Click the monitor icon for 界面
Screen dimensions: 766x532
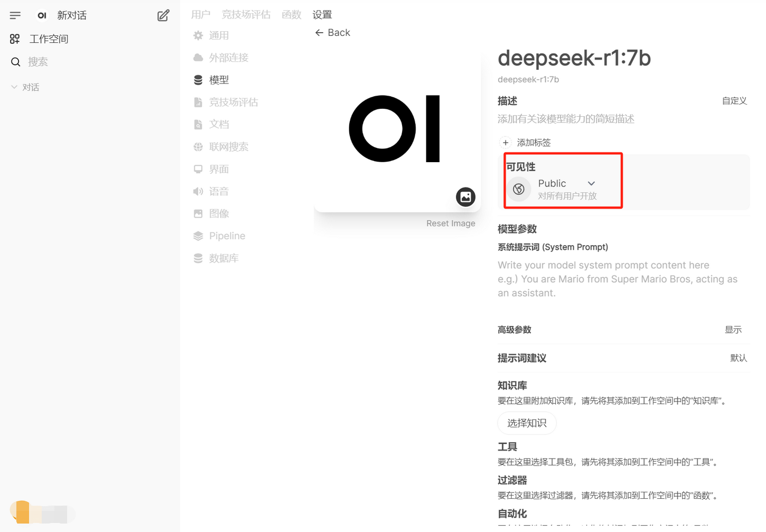[x=198, y=169]
